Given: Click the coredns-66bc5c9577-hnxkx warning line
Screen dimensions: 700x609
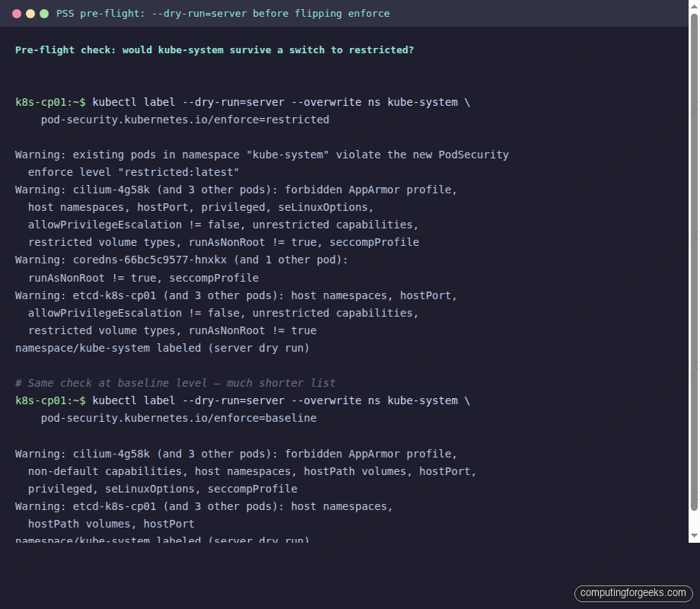Looking at the screenshot, I should [x=181, y=260].
